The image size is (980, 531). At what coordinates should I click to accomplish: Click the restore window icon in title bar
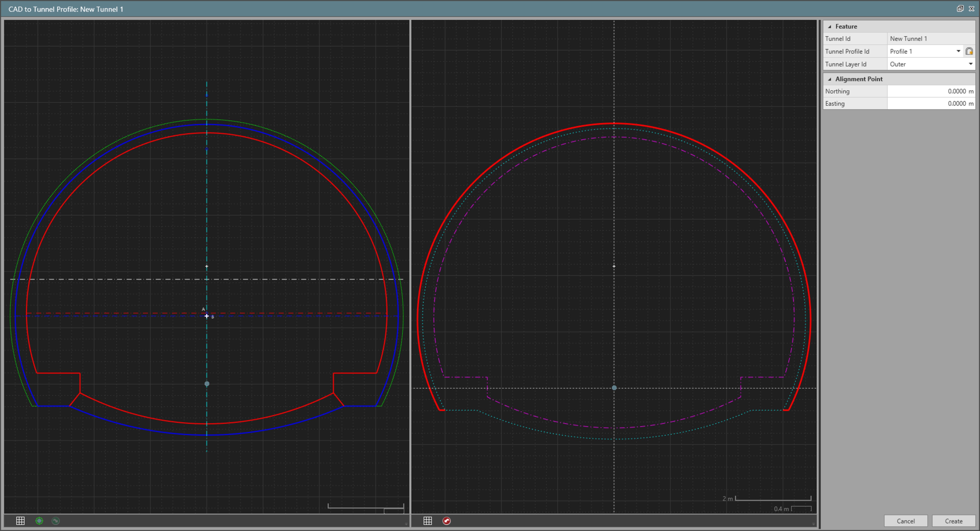pos(960,9)
